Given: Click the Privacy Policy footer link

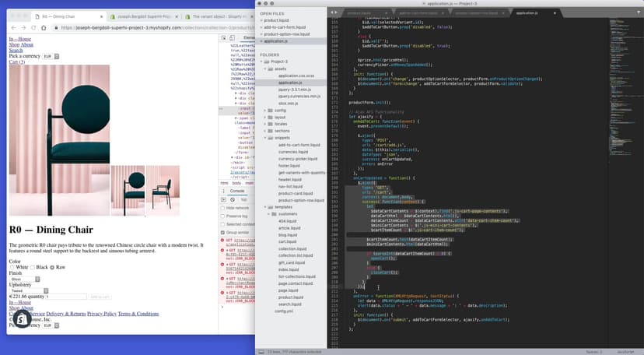Looking at the screenshot, I should (x=101, y=314).
